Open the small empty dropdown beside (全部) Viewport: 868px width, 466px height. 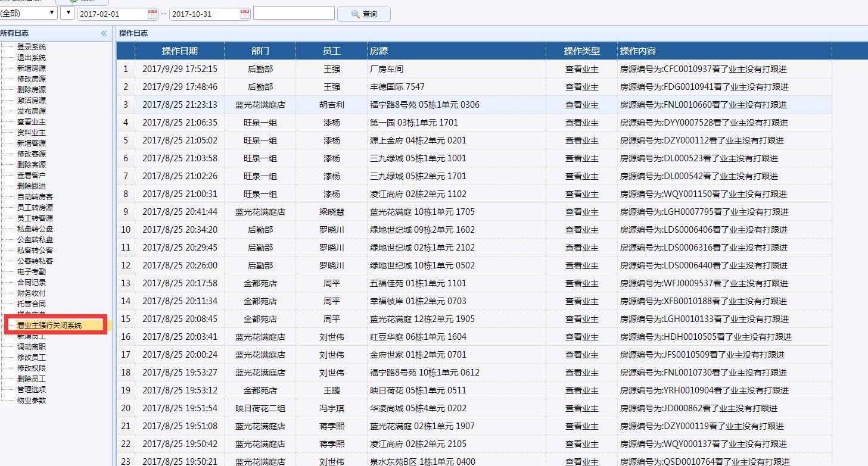[67, 13]
